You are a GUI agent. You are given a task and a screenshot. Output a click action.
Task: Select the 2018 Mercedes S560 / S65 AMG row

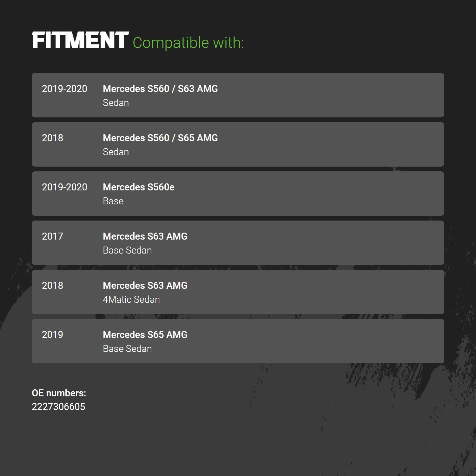(238, 144)
